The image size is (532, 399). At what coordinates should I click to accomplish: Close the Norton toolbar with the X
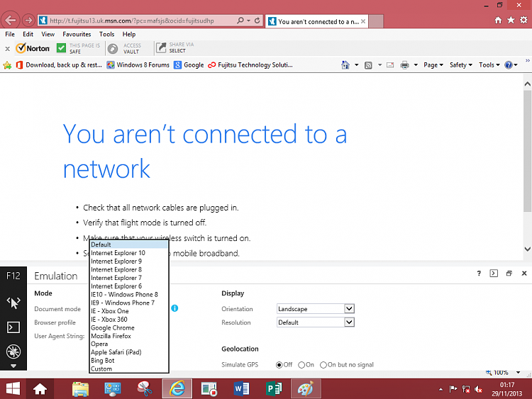click(8, 49)
